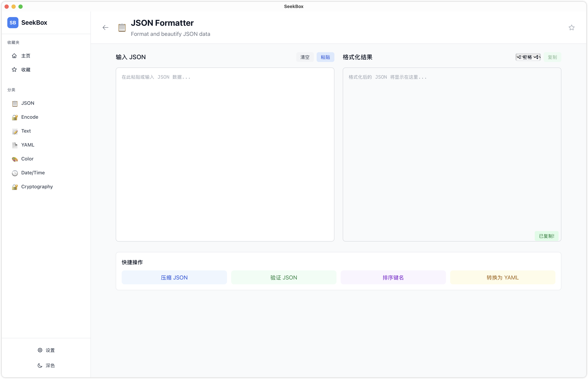Toggle the favorite star for JSON Formatter
This screenshot has width=588, height=379.
[571, 27]
